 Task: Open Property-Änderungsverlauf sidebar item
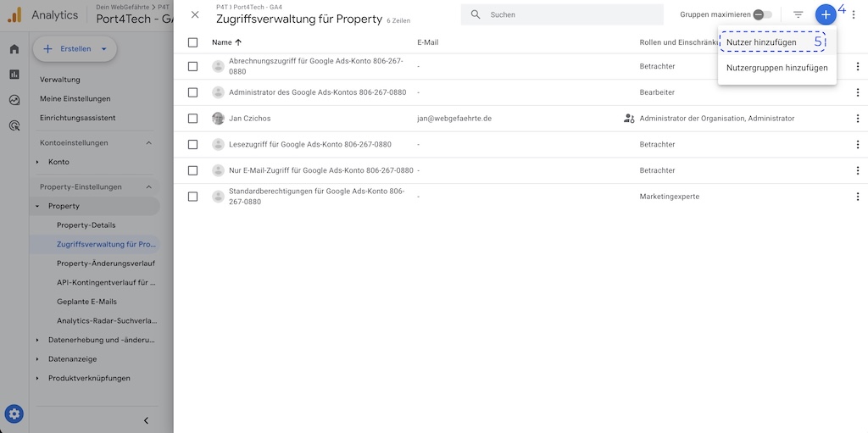[x=106, y=264]
